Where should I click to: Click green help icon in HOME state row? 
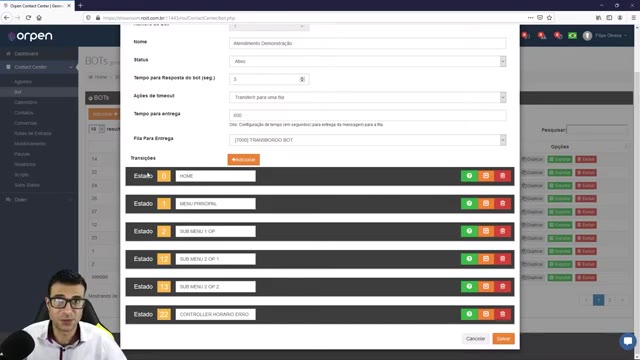point(469,176)
